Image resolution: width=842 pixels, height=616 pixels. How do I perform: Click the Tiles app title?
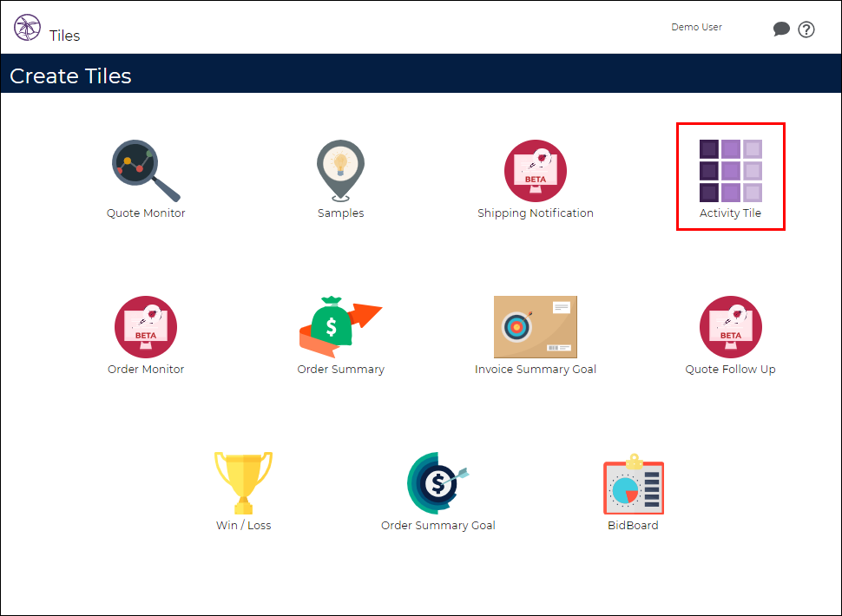coord(64,35)
